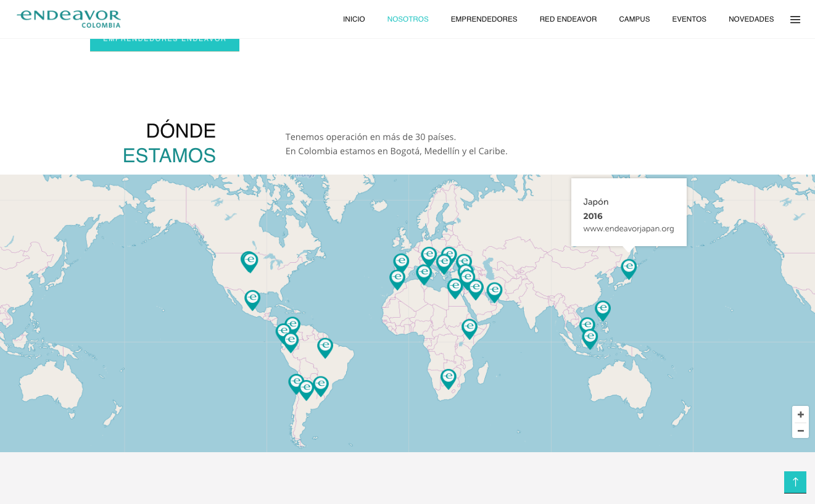This screenshot has height=504, width=815.
Task: Zoom in on the map
Action: [800, 415]
